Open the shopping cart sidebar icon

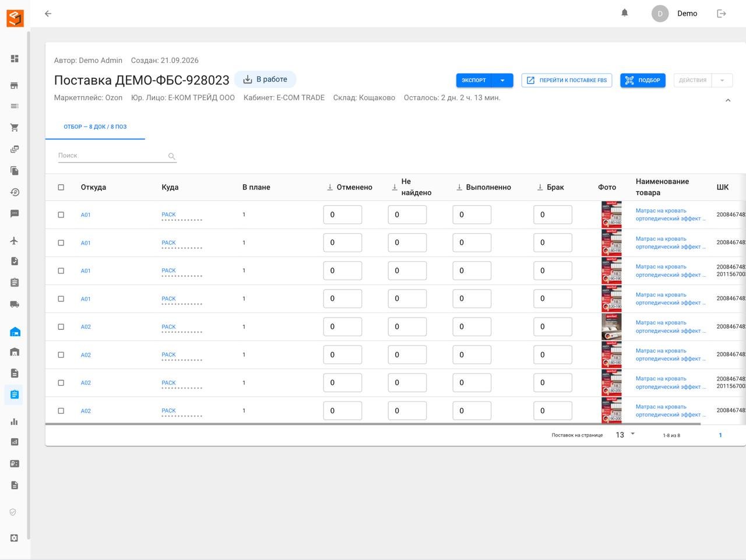point(15,128)
